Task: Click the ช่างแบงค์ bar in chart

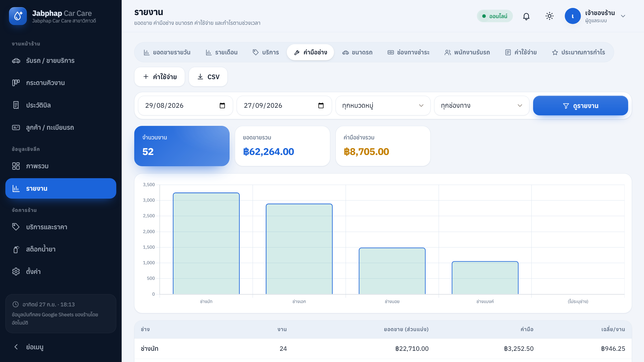Action: pos(485,278)
